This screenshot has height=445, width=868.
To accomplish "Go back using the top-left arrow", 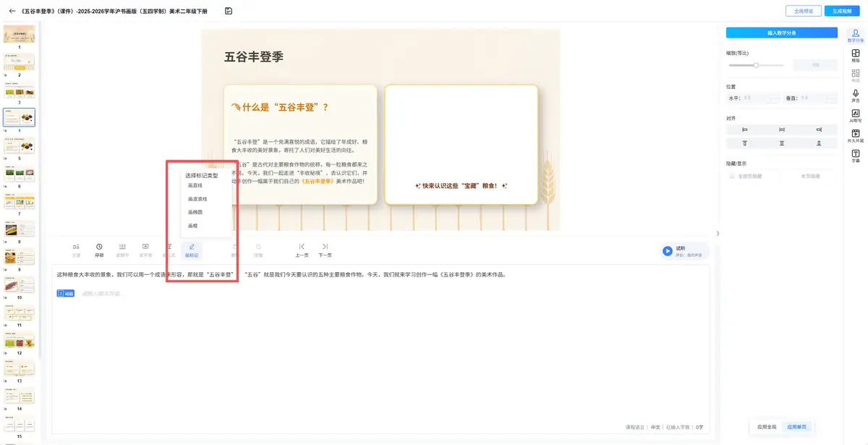I will [x=12, y=11].
